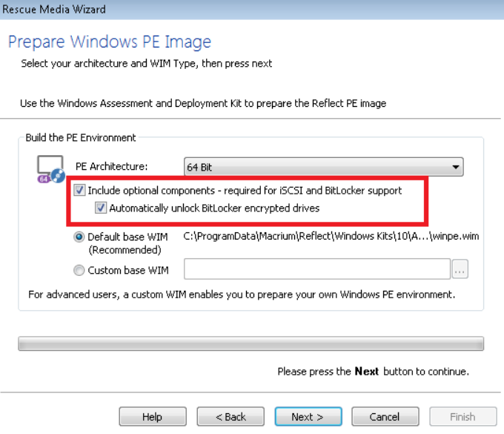Click the greyed Finish button

462,416
